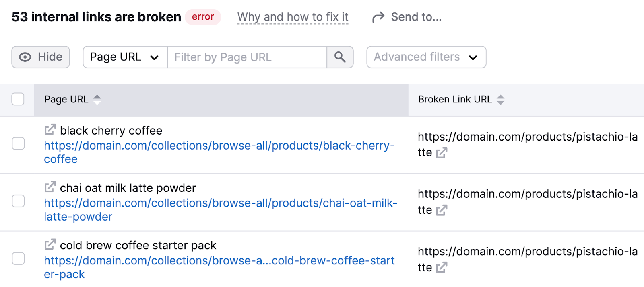Click the search magnifier icon
Screen dimensions: 644x287
point(340,57)
